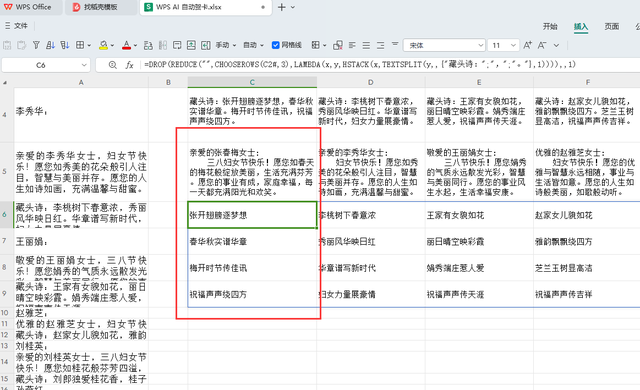640x390 pixels.
Task: Click the center align icon
Action: point(366,45)
